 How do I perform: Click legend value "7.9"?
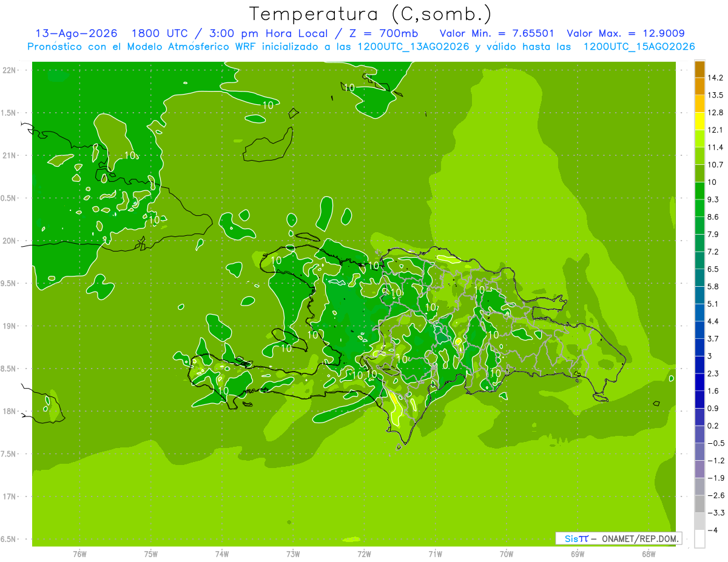click(x=713, y=235)
